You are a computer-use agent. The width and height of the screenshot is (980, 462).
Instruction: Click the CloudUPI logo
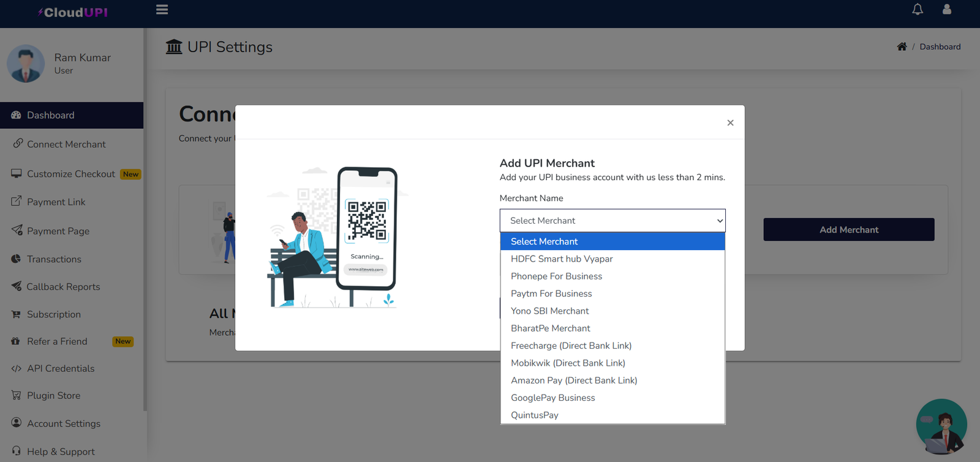click(73, 12)
